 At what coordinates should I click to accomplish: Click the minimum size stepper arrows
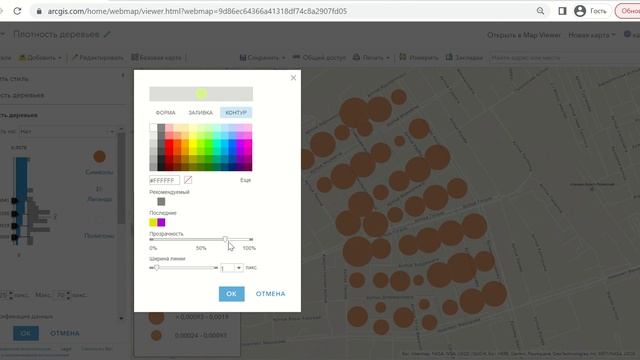coord(11,295)
